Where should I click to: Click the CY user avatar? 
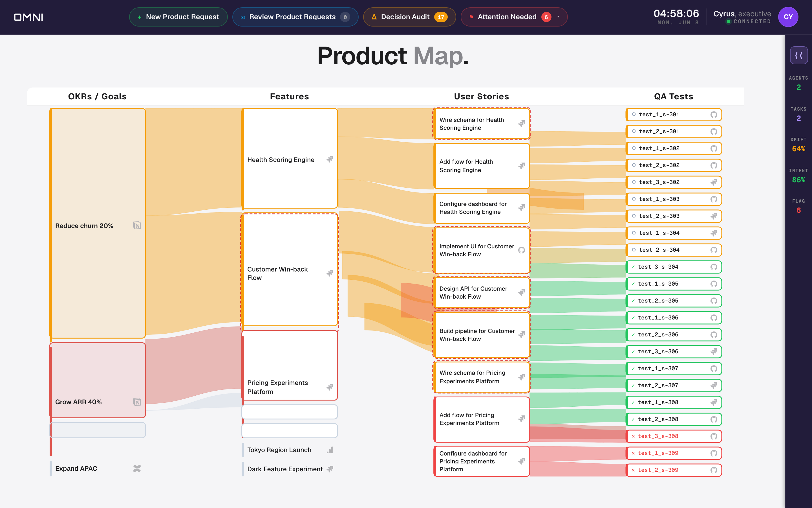pyautogui.click(x=788, y=17)
